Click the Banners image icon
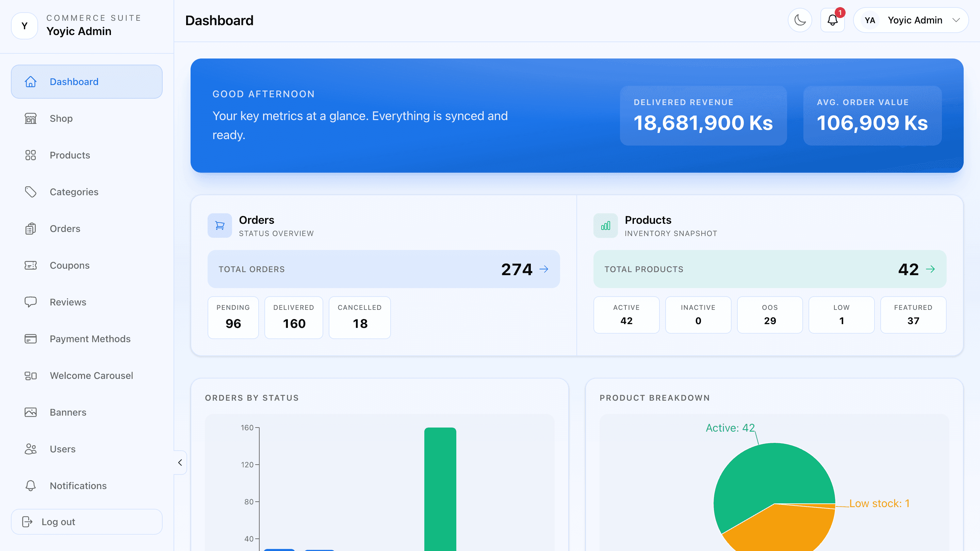The width and height of the screenshot is (980, 551). 30,412
